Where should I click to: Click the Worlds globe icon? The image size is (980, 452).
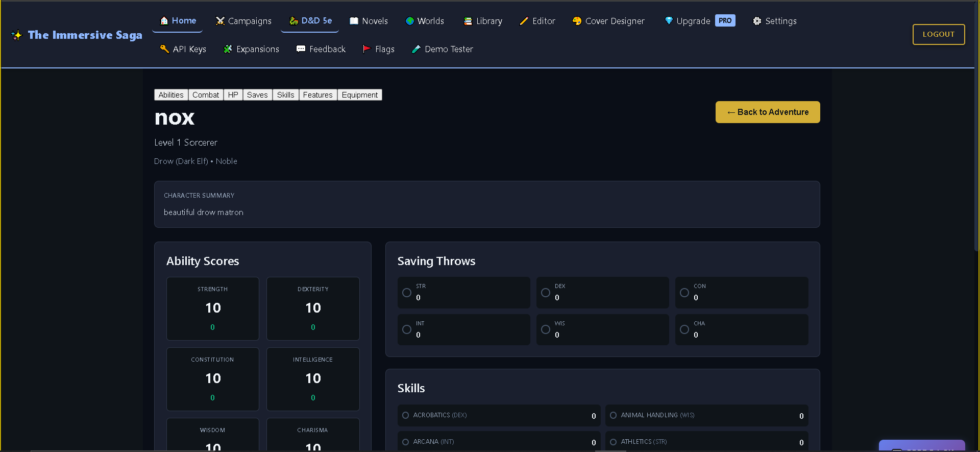pos(409,21)
